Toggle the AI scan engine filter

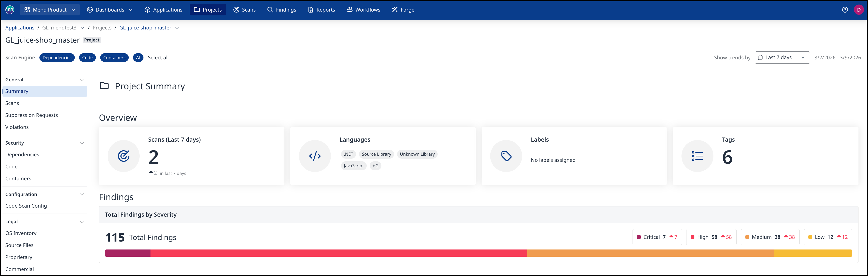coord(138,58)
